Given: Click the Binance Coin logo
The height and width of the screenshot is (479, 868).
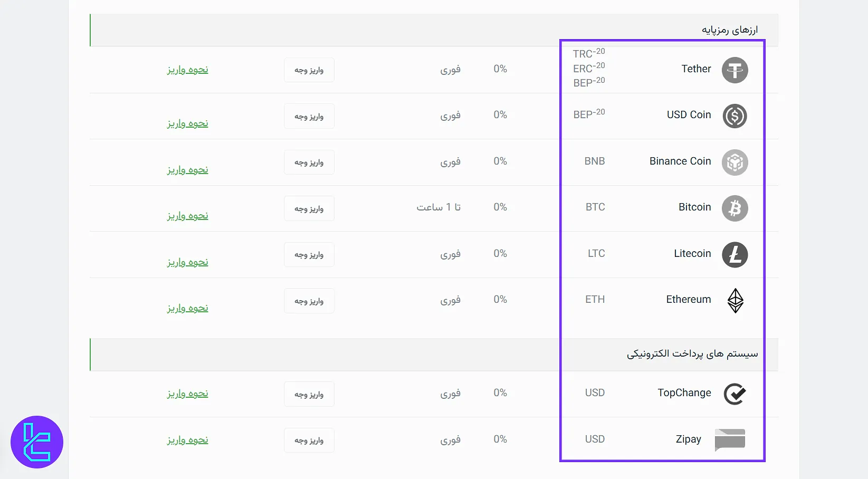Looking at the screenshot, I should pyautogui.click(x=735, y=162).
